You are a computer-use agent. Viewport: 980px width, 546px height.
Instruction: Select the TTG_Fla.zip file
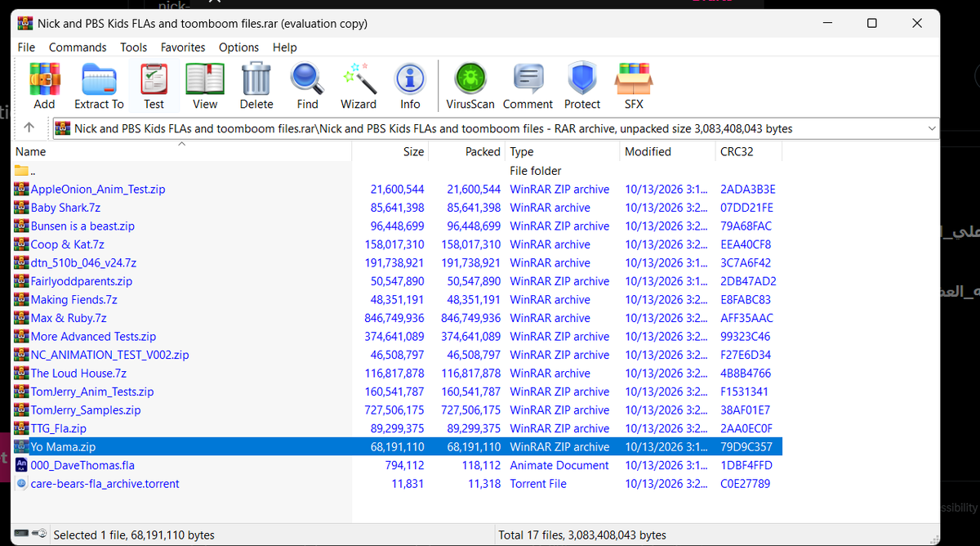(x=398, y=428)
